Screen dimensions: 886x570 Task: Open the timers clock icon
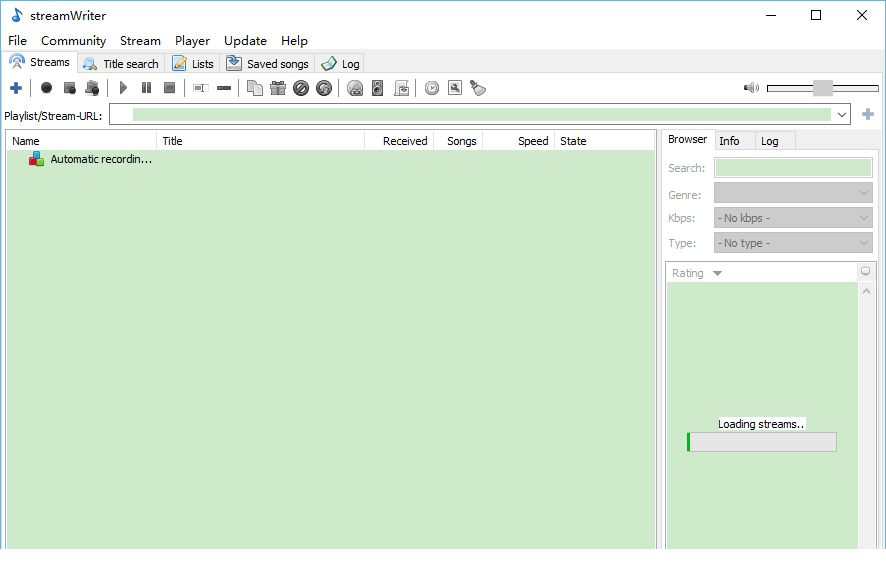click(432, 88)
